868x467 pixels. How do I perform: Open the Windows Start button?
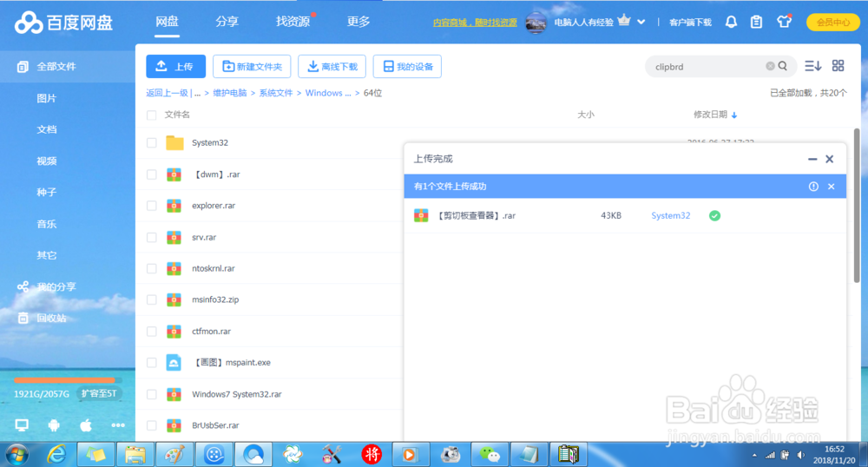coord(16,455)
